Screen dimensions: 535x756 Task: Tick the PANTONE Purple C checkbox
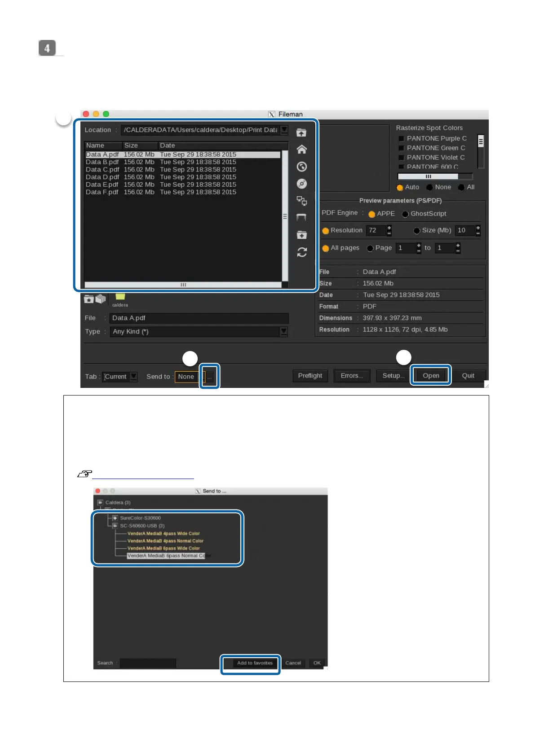[x=401, y=139]
